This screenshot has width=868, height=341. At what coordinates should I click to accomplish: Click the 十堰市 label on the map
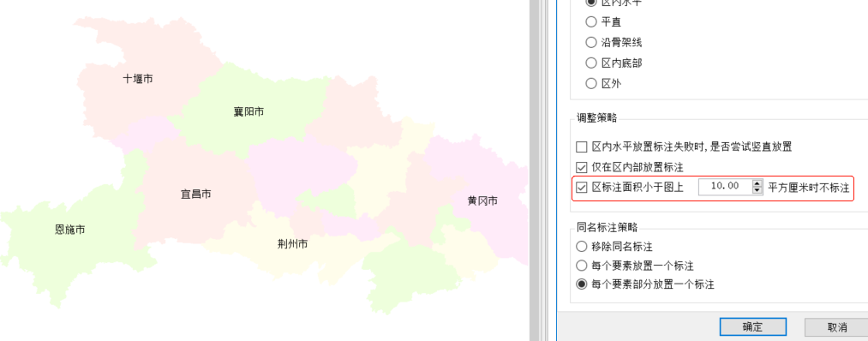(x=138, y=79)
